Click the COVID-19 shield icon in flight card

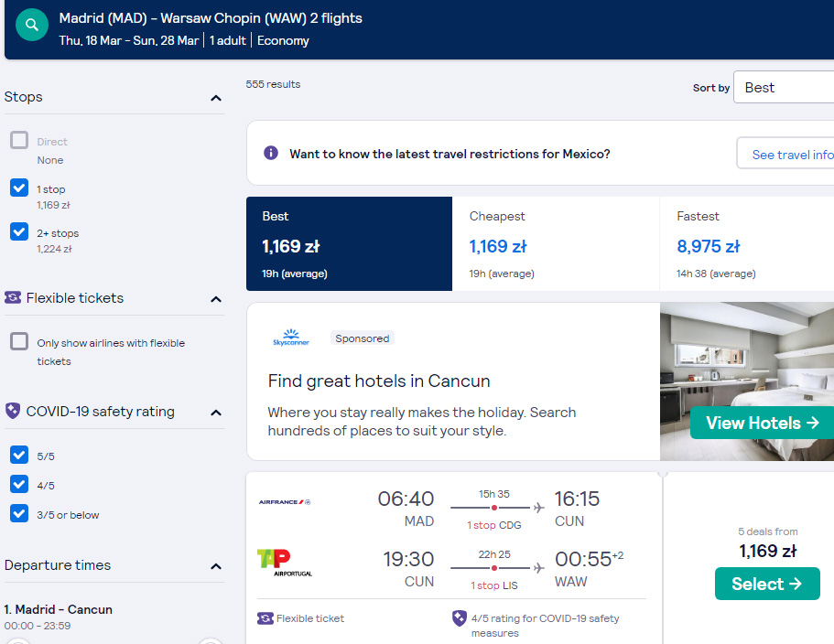click(459, 618)
